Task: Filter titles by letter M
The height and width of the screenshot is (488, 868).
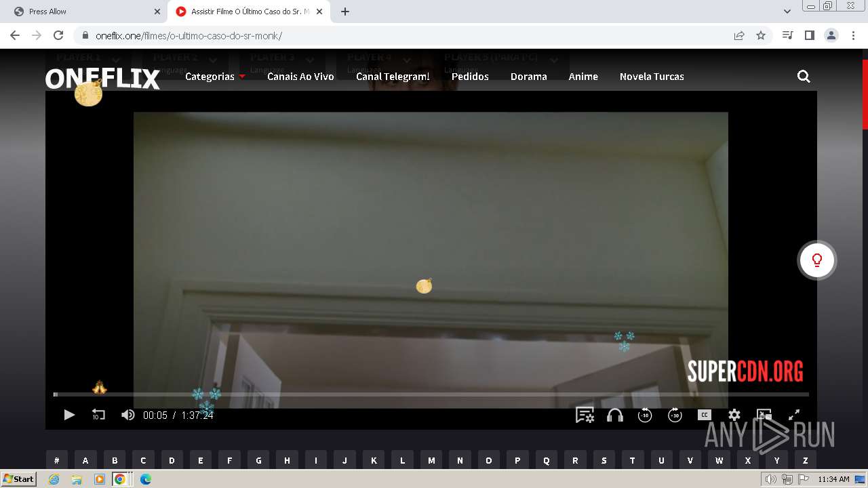Action: click(431, 460)
